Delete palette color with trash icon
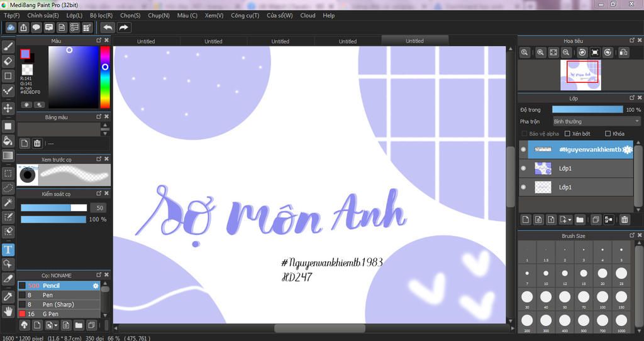Viewport: 644px width, 341px height. click(37, 143)
